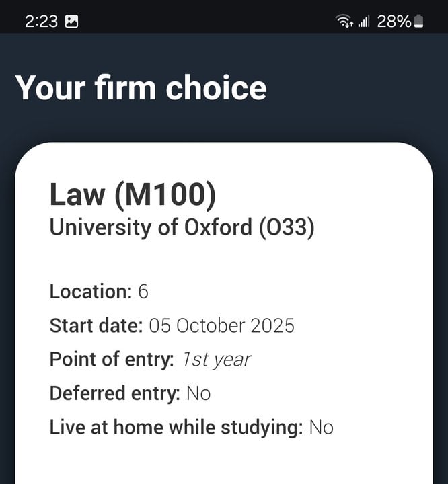Select the italic "1st year" value
448x484 pixels.
(216, 360)
